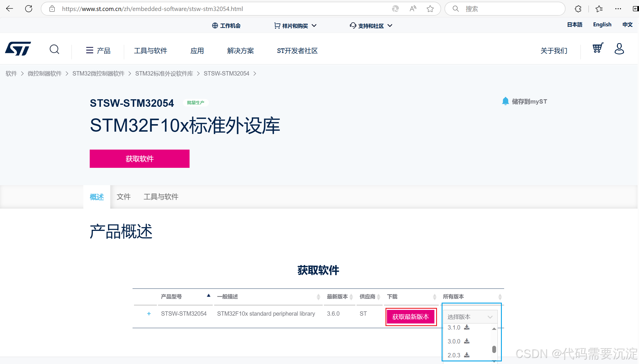
Task: Click the user account profile icon
Action: coord(619,49)
